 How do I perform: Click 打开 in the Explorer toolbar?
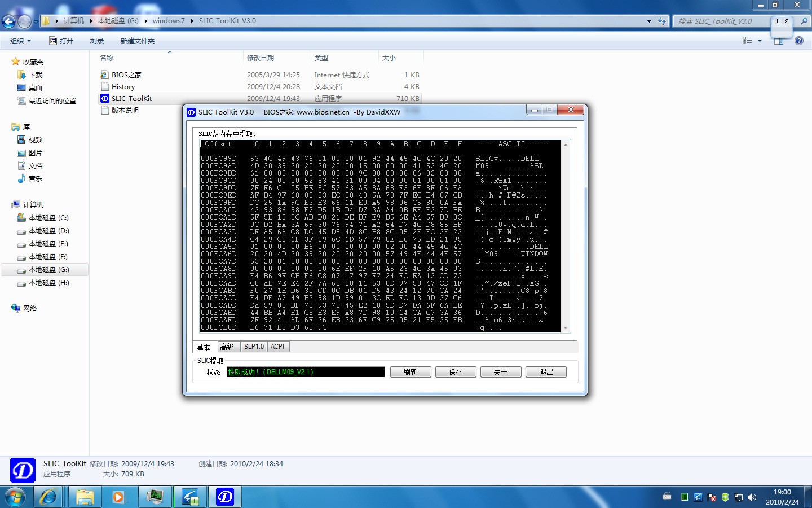pyautogui.click(x=61, y=41)
